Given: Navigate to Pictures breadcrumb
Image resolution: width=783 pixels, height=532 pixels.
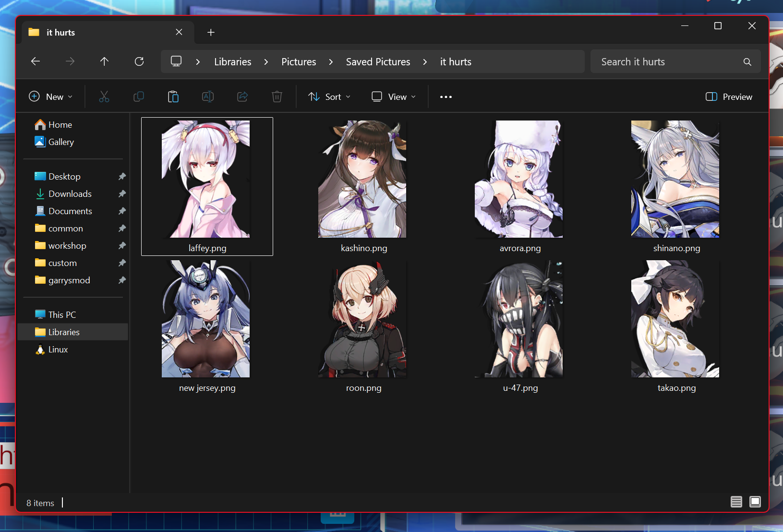Looking at the screenshot, I should (299, 62).
